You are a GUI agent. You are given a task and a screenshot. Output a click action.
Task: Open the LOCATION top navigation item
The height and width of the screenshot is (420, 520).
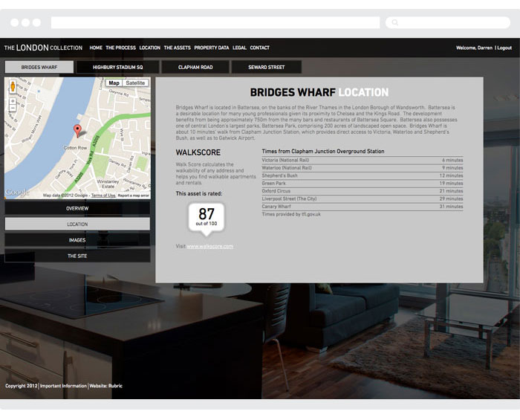click(149, 48)
